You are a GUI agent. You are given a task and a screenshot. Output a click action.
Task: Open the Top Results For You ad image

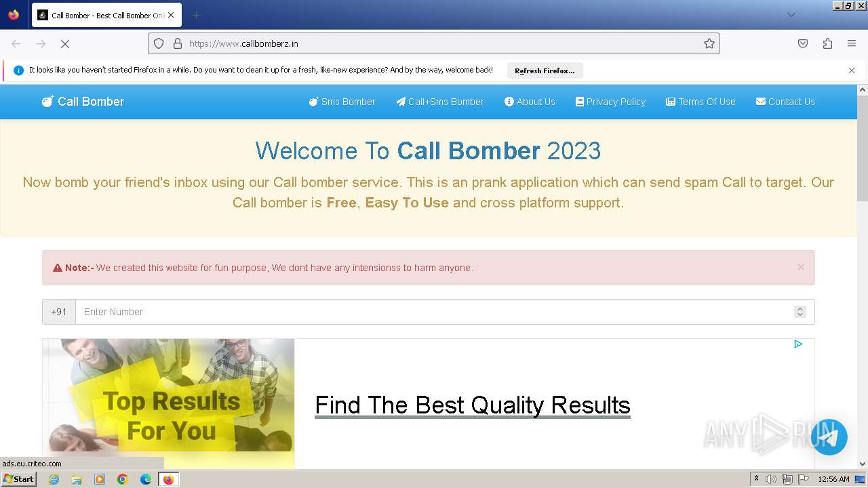click(169, 403)
